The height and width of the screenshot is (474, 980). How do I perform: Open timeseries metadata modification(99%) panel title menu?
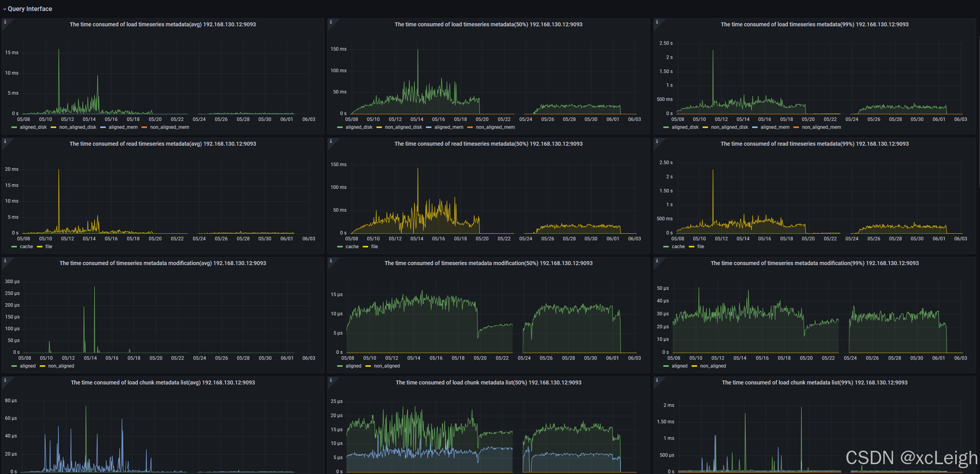(x=815, y=263)
